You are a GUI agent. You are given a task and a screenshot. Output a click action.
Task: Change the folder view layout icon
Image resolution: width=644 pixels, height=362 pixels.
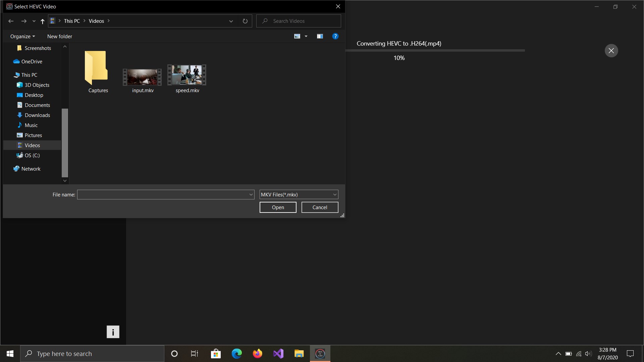[x=298, y=36]
